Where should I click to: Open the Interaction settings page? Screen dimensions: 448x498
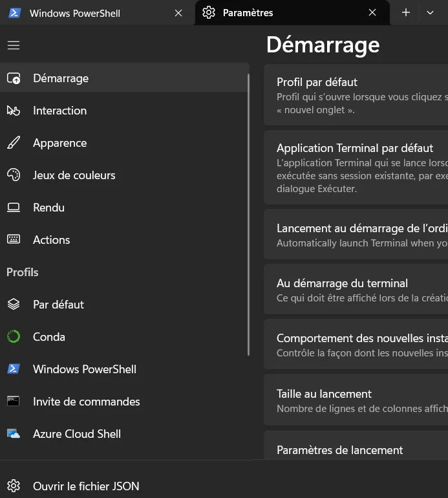(124, 111)
